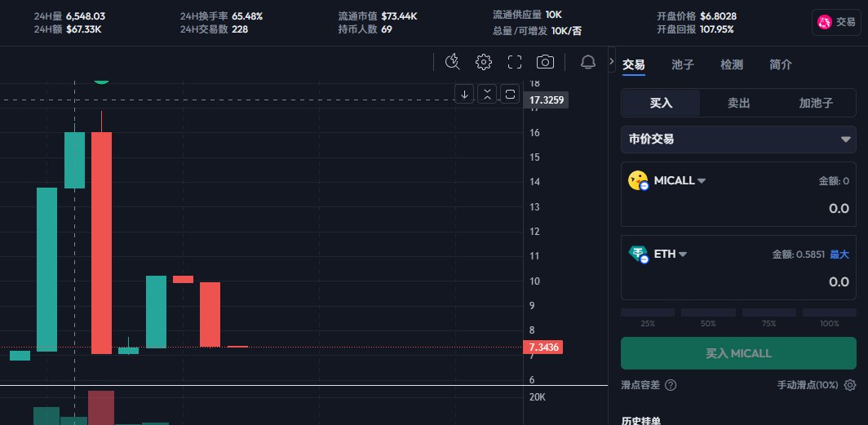The image size is (868, 425).
Task: Switch to the 交易 tab
Action: point(633,64)
